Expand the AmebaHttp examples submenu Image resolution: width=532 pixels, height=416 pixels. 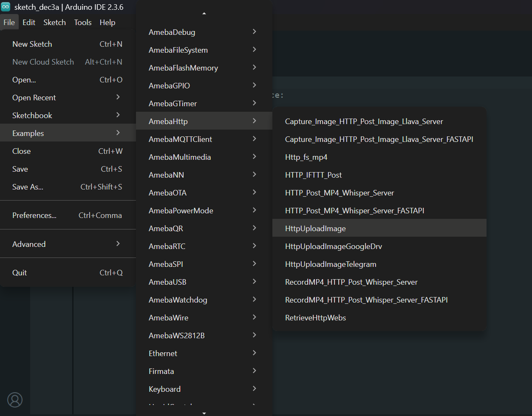(x=204, y=121)
